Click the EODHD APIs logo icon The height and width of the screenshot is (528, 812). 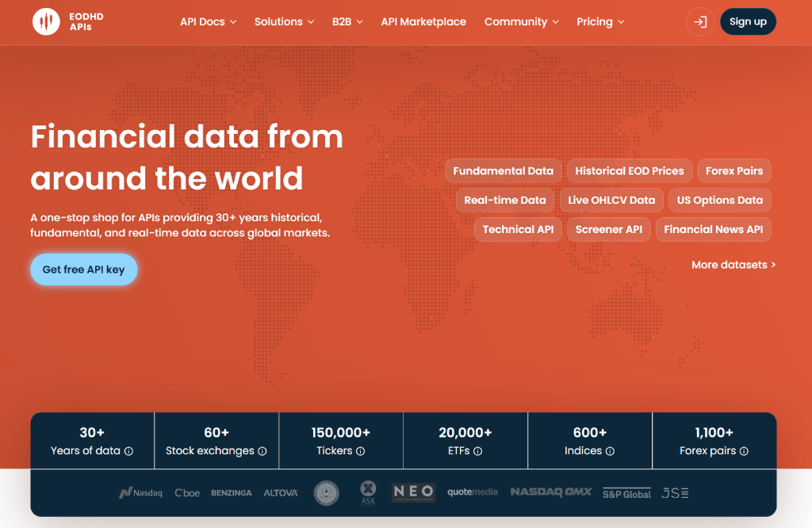[46, 22]
